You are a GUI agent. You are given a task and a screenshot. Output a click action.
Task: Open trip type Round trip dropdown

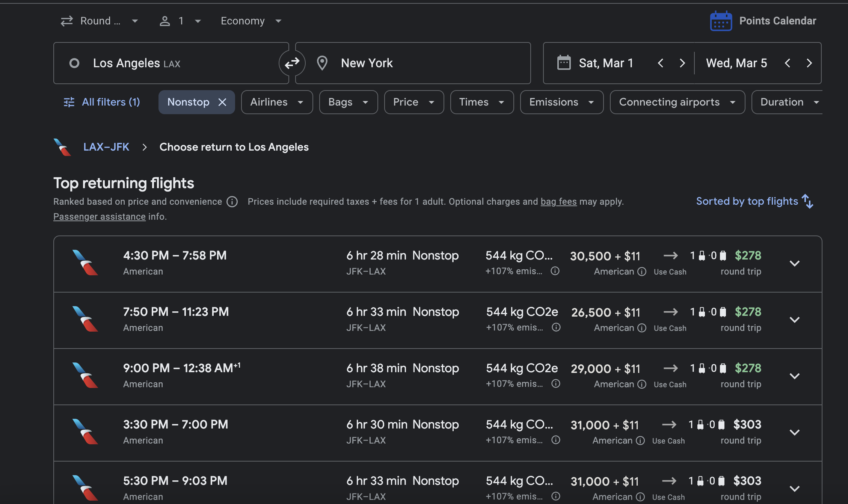100,21
